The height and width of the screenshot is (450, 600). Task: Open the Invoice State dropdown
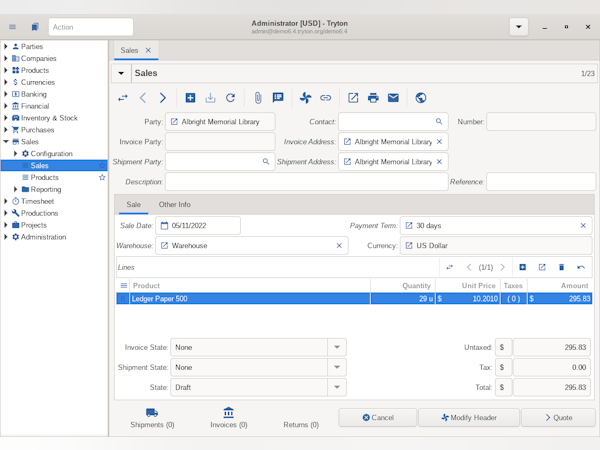(338, 347)
